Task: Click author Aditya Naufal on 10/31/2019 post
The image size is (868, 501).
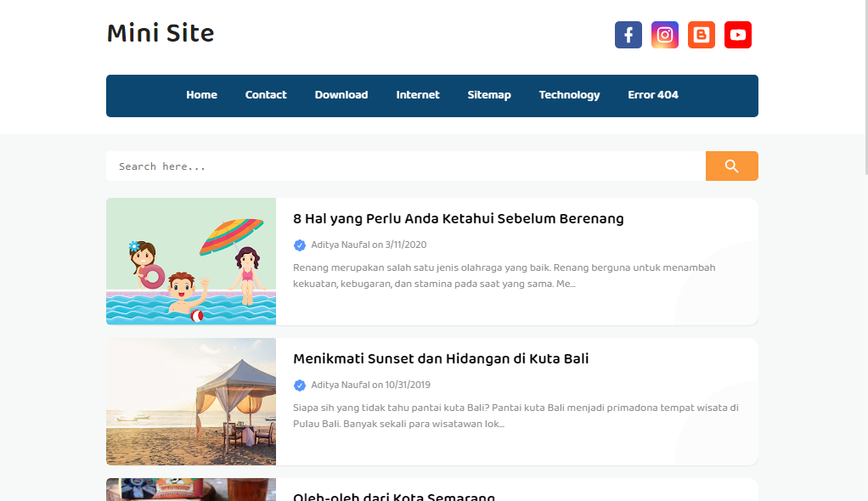Action: (x=341, y=385)
